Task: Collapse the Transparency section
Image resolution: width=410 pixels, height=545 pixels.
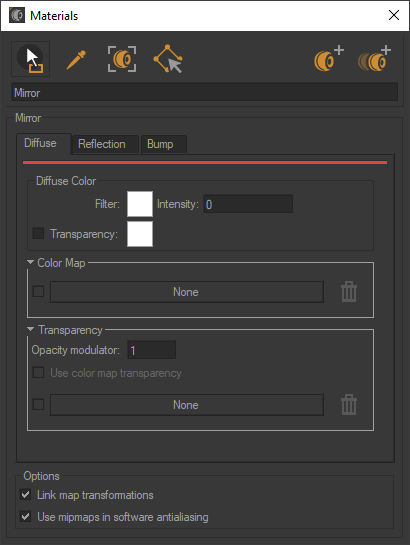Action: [x=30, y=329]
